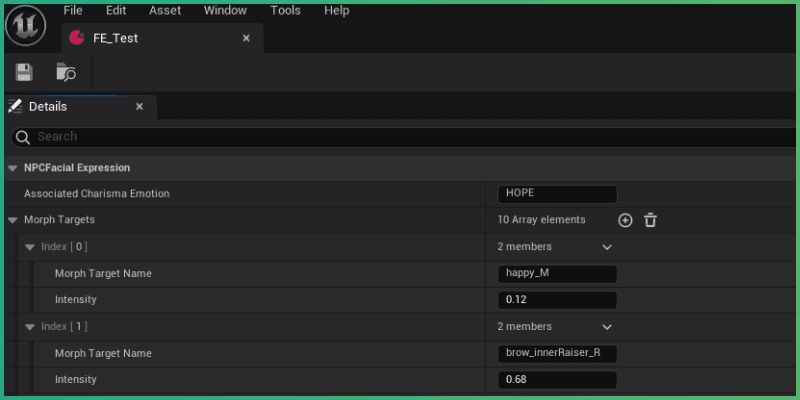Open the File menu
Screen dimensions: 800x400
click(73, 10)
